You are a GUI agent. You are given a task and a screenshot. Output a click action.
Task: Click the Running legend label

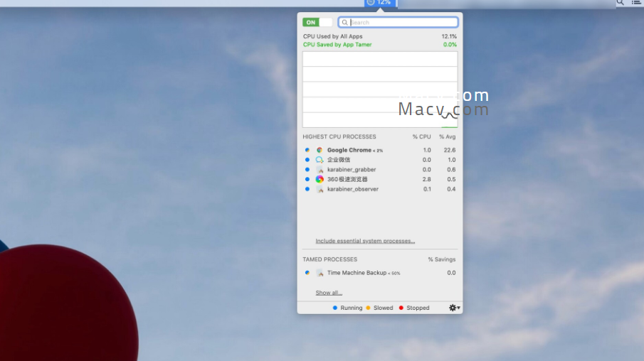click(351, 308)
